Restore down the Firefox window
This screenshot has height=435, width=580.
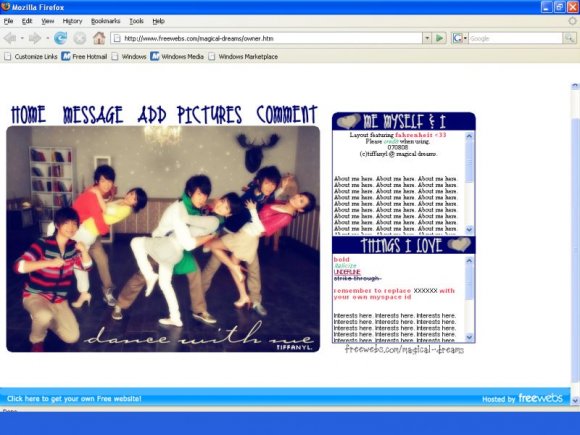pos(559,7)
